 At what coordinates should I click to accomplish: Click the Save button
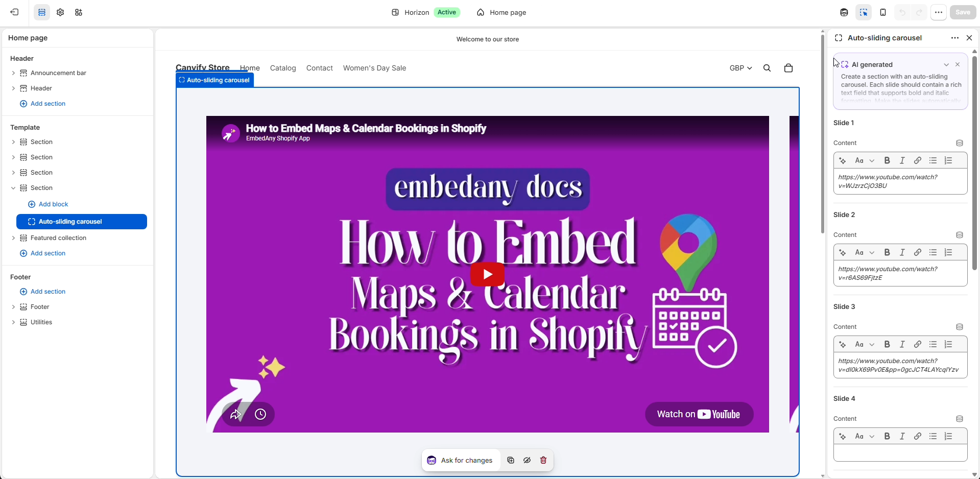point(963,12)
